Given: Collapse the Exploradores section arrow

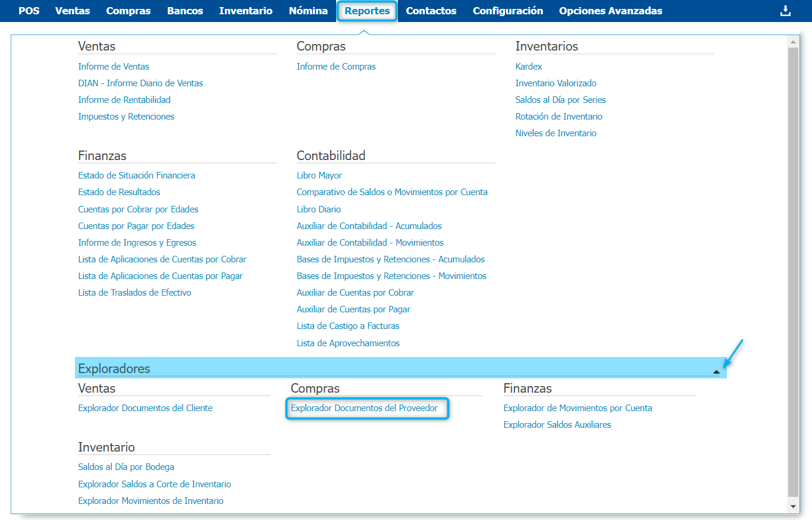Looking at the screenshot, I should pyautogui.click(x=716, y=371).
